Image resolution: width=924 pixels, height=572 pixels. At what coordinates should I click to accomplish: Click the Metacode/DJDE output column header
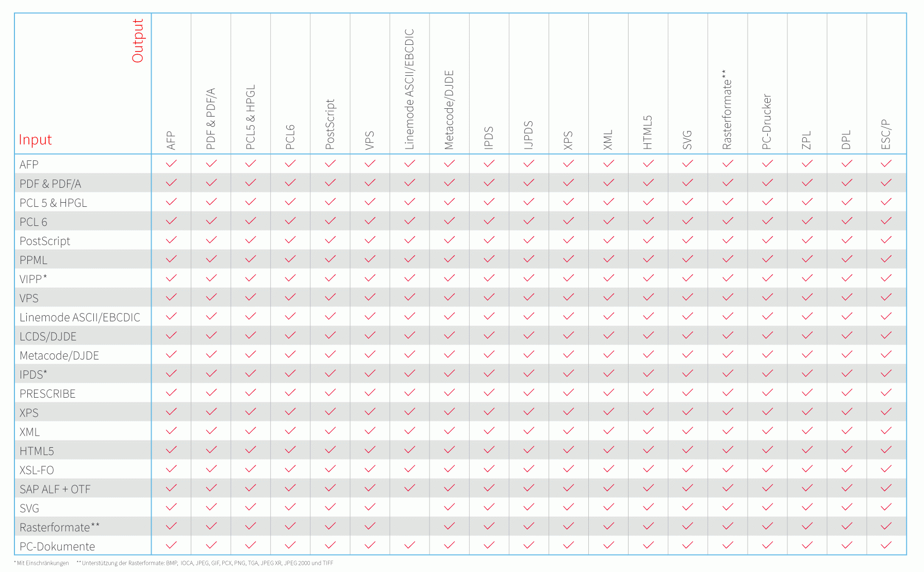tap(449, 110)
